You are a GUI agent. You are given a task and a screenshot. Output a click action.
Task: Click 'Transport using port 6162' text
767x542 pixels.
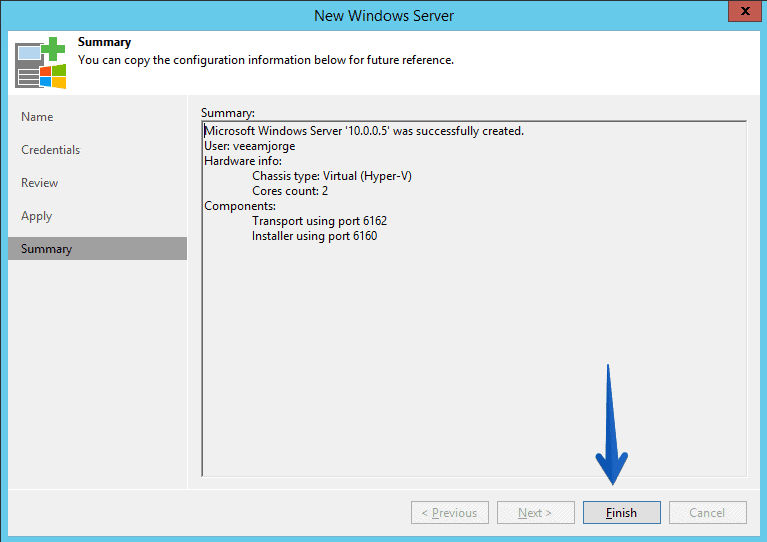click(x=319, y=221)
